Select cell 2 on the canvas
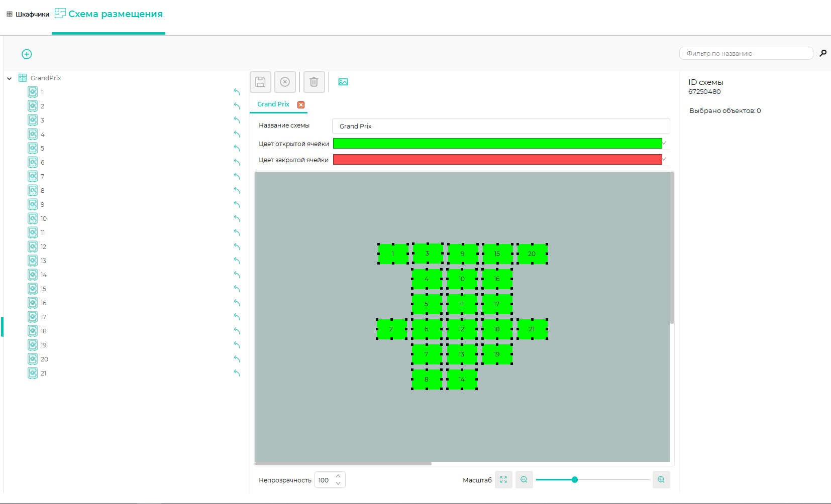This screenshot has height=504, width=831. pyautogui.click(x=391, y=329)
